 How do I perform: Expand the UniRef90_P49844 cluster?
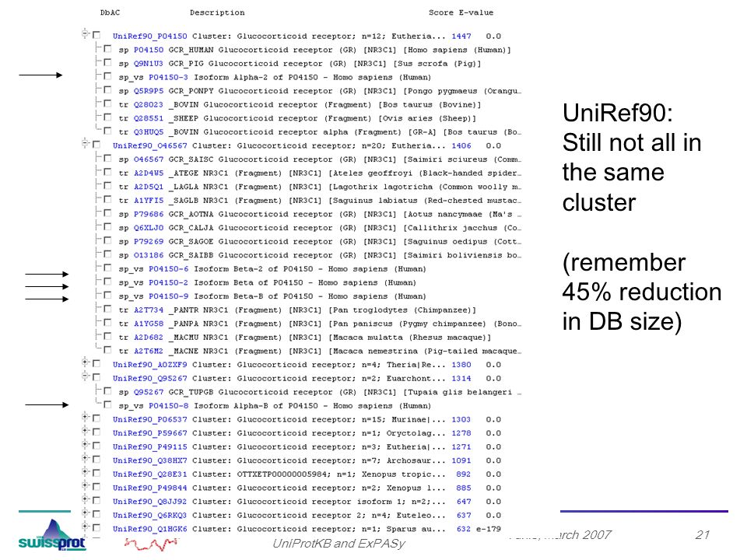coord(86,485)
